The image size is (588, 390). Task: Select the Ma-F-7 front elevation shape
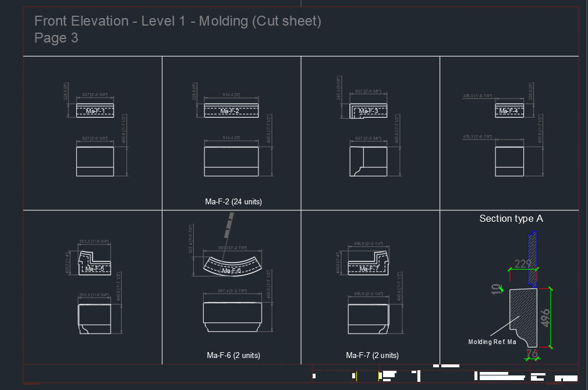point(369,319)
